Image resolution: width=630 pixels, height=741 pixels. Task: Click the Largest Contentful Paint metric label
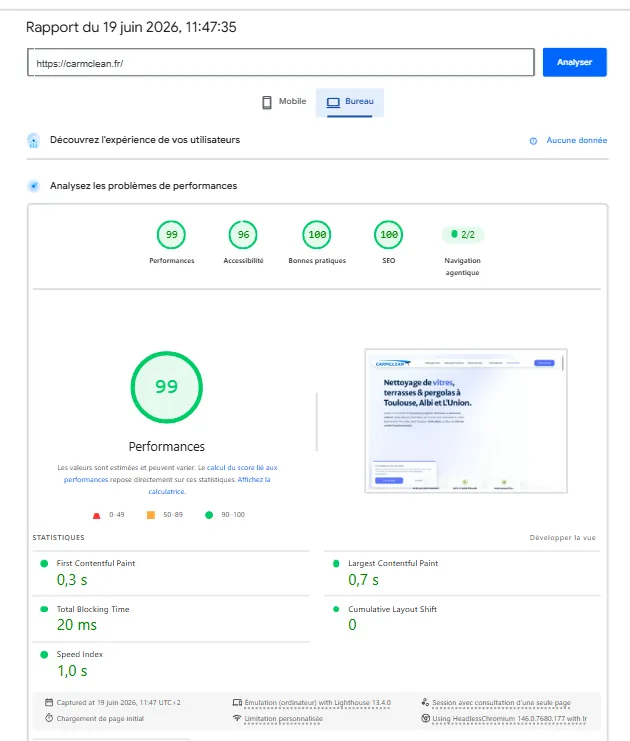393,563
